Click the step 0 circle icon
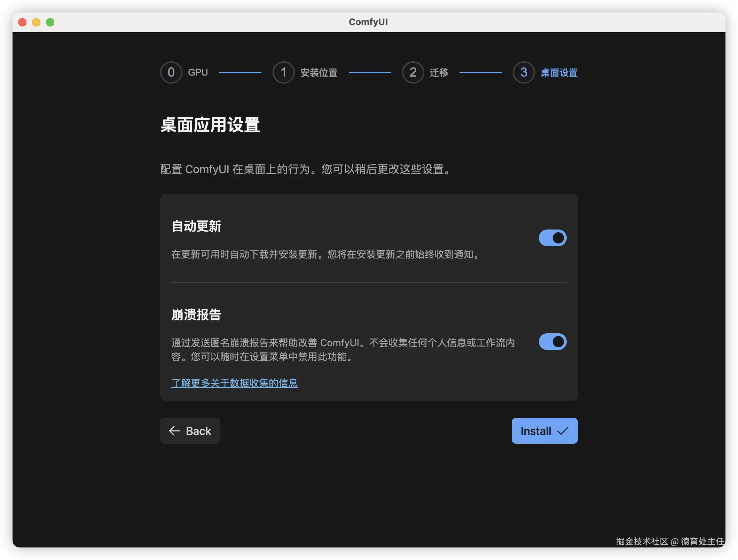738x560 pixels. pos(171,72)
